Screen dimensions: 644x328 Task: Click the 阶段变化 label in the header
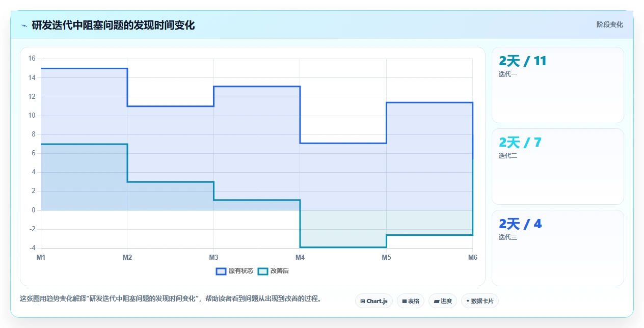point(609,25)
